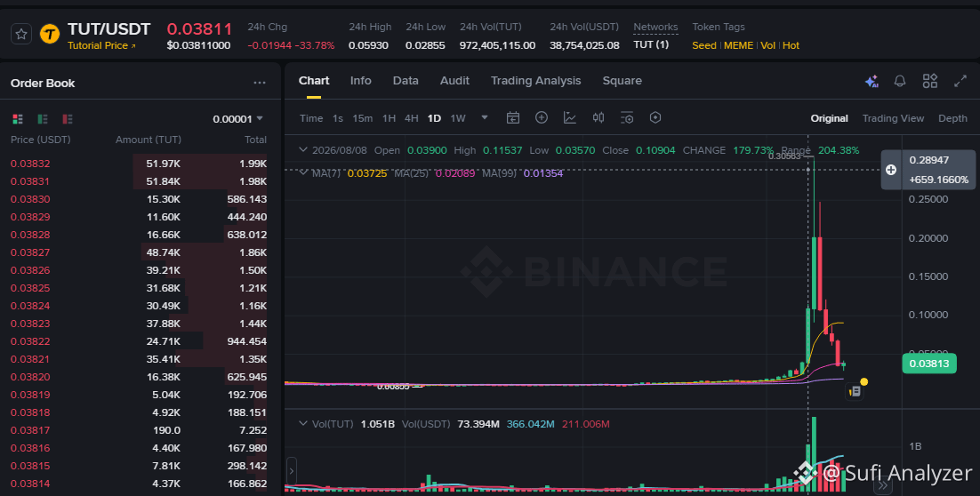
Task: Click the MA(25) 0.02089 value
Action: [x=456, y=173]
